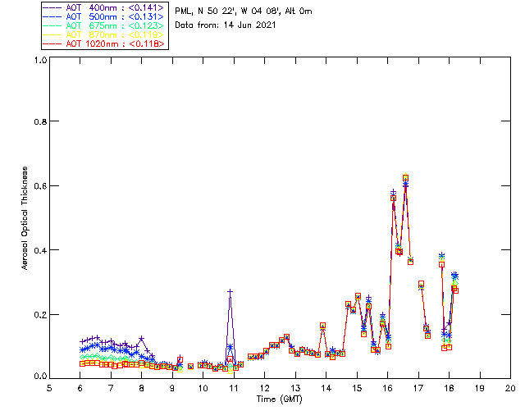Click the 0.2 y-axis tick label
This screenshot has height=420, width=525.
pos(40,315)
